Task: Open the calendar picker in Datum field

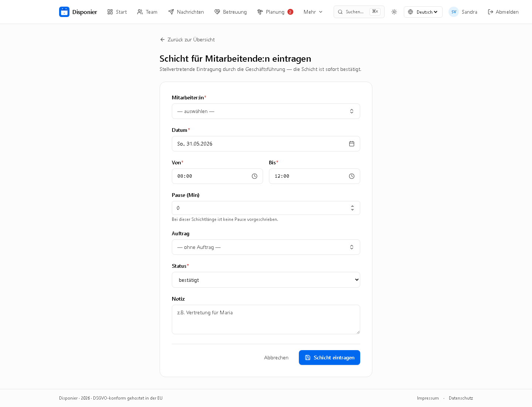Action: point(352,144)
